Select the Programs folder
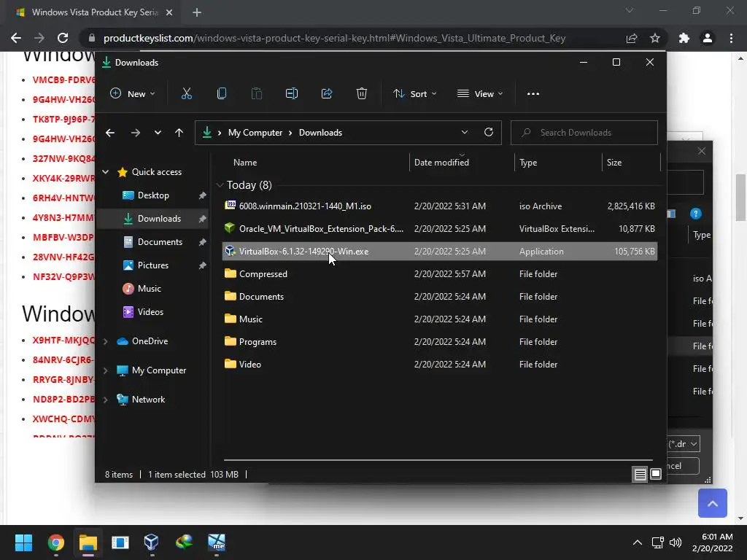 (440, 342)
